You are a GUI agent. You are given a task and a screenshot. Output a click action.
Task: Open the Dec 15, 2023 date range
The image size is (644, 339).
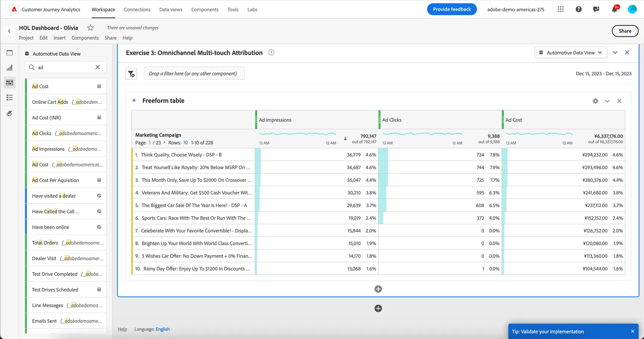point(603,73)
